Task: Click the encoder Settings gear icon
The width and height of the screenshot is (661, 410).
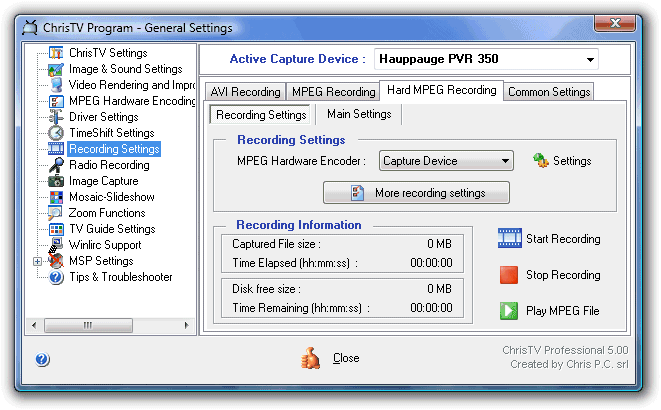Action: tap(540, 161)
